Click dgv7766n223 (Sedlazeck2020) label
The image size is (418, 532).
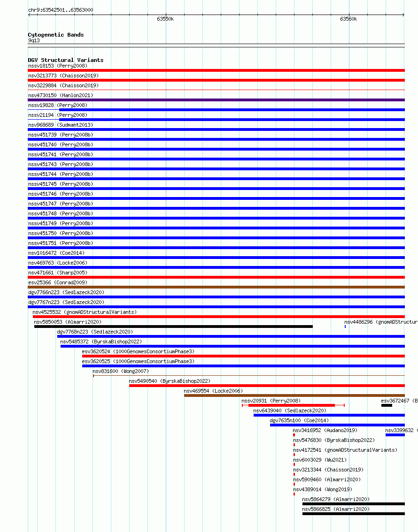coord(66,292)
